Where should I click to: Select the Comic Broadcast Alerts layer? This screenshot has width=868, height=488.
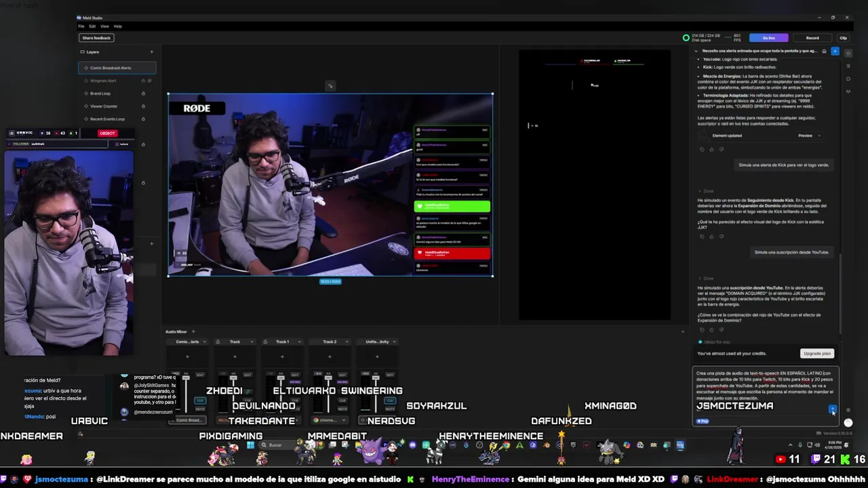(117, 68)
